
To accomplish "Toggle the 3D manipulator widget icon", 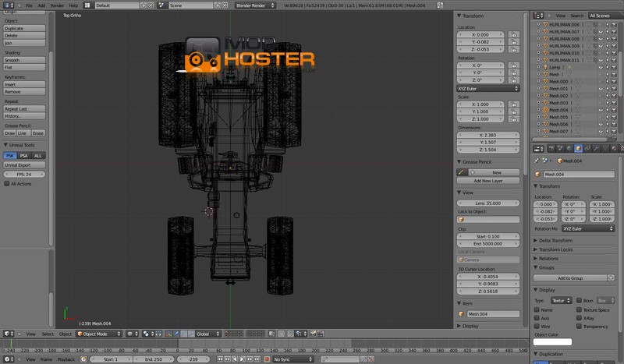I will pyautogui.click(x=168, y=334).
